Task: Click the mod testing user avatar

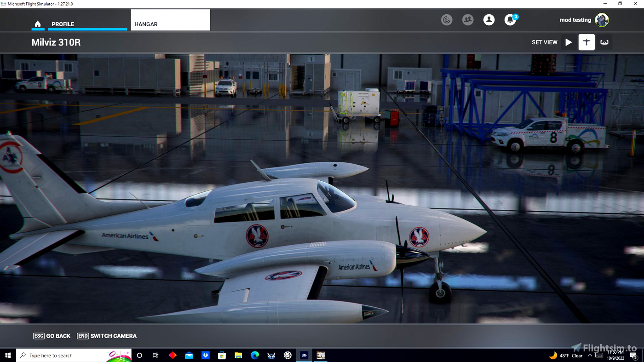Action: (602, 20)
